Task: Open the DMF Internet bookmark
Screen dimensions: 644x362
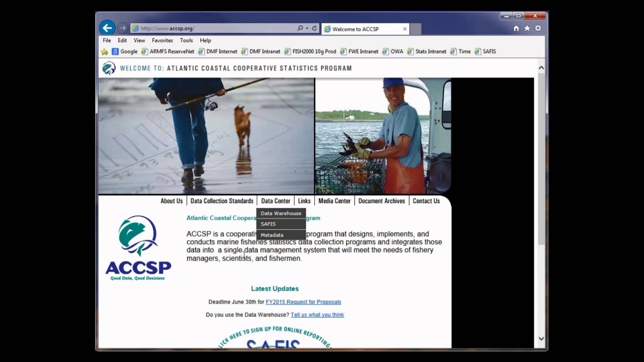Action: point(217,51)
